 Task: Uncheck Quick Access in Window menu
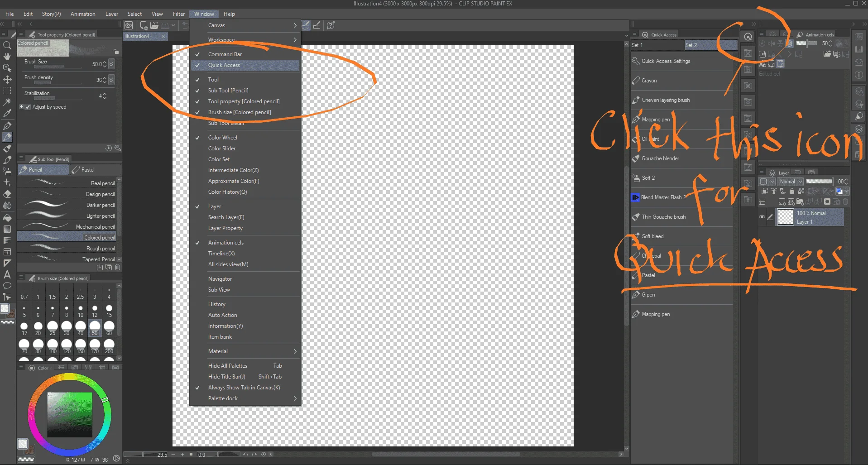245,65
